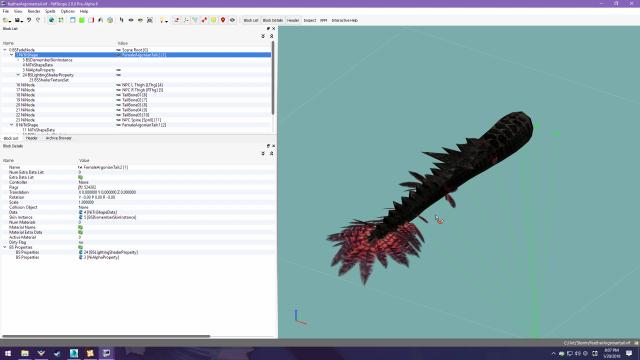Click the lightbulb lighting toolbar icon
The width and height of the screenshot is (640, 360).
(x=162, y=20)
